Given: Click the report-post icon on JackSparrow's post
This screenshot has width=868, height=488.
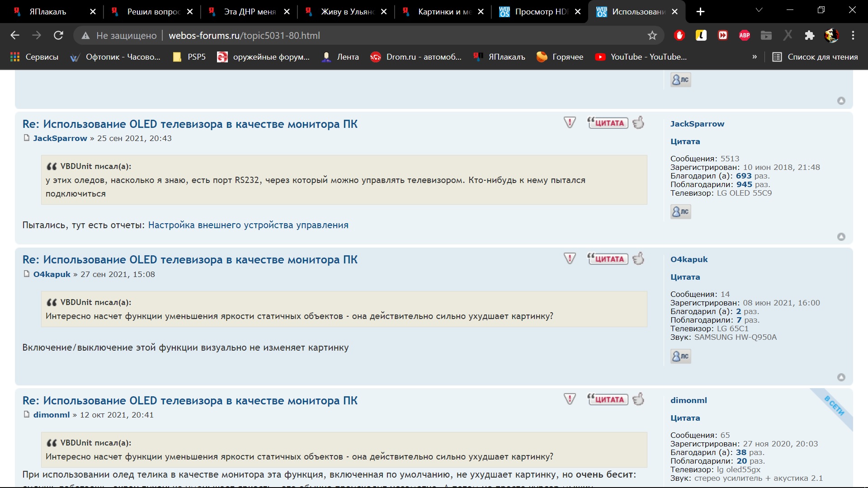Looking at the screenshot, I should tap(570, 122).
